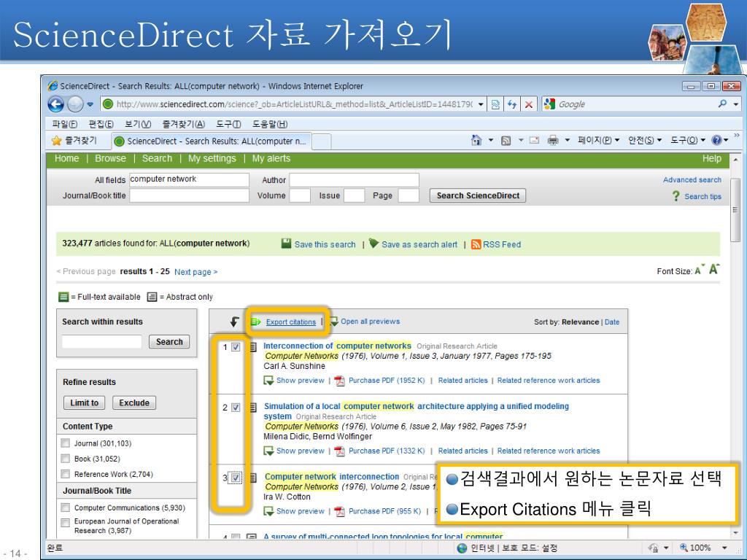Click the Save this search disk icon
747x560 pixels.
286,244
